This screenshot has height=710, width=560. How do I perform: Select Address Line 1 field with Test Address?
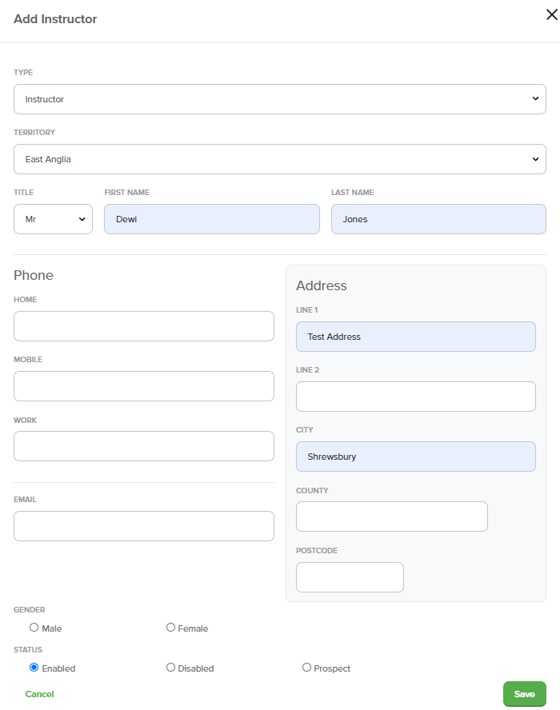tap(416, 336)
